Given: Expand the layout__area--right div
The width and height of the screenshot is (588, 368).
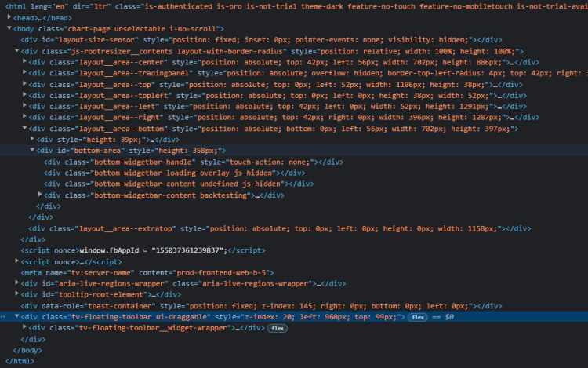Looking at the screenshot, I should (x=24, y=116).
